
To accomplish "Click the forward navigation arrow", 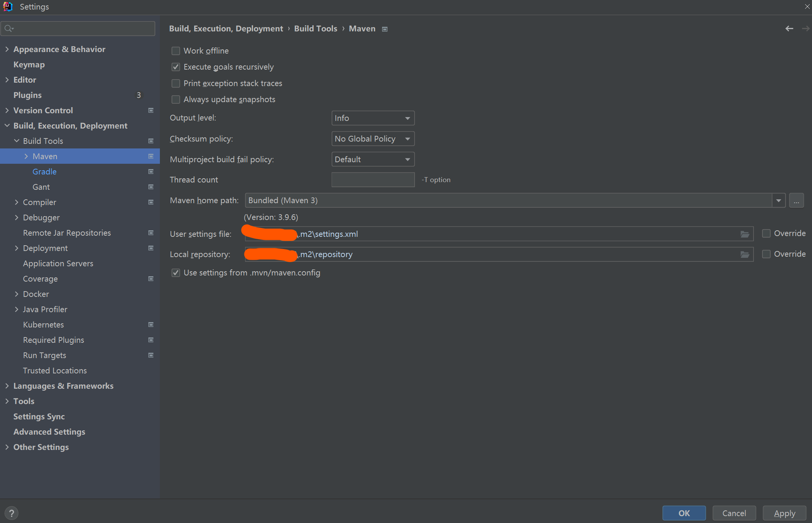I will pyautogui.click(x=805, y=28).
